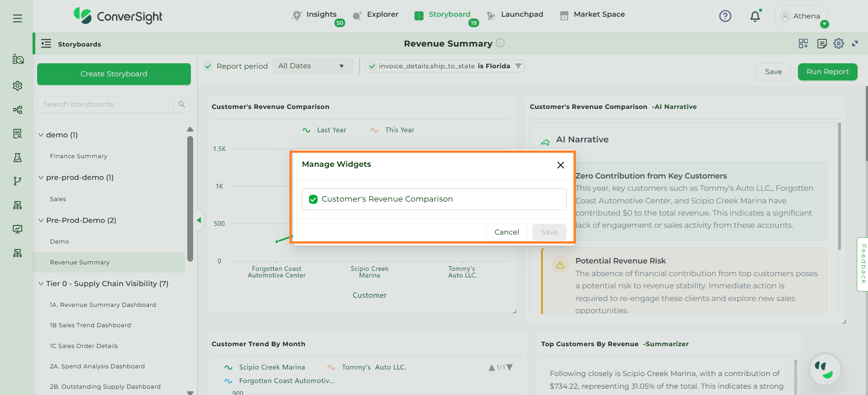868x395 pixels.
Task: Click the storyboard list scrollbar
Action: tap(190, 199)
